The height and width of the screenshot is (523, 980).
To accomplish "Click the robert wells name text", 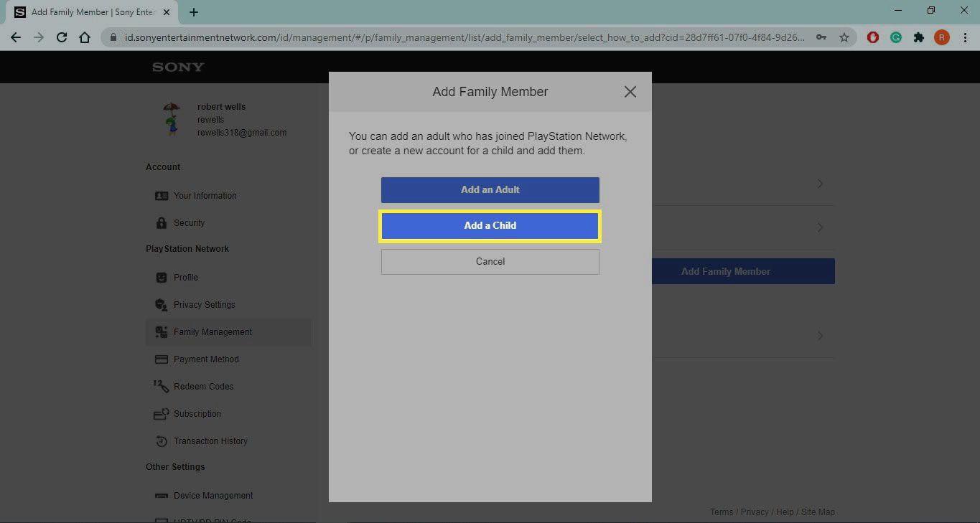I will [221, 107].
